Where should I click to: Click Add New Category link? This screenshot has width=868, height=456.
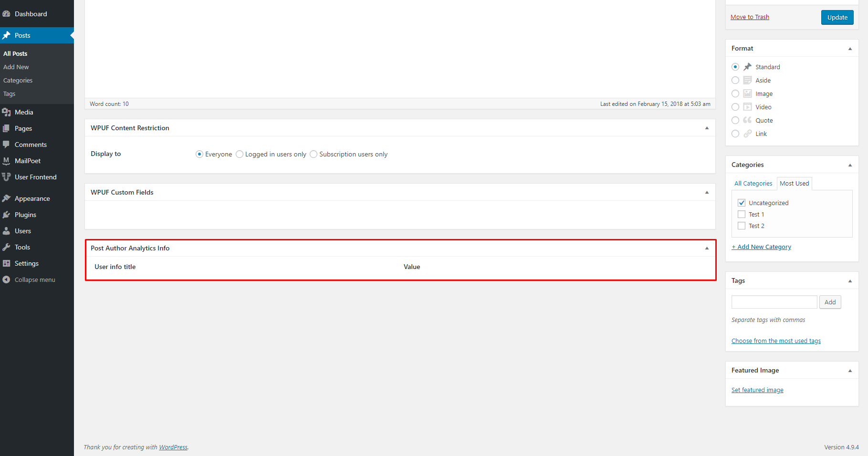click(762, 247)
